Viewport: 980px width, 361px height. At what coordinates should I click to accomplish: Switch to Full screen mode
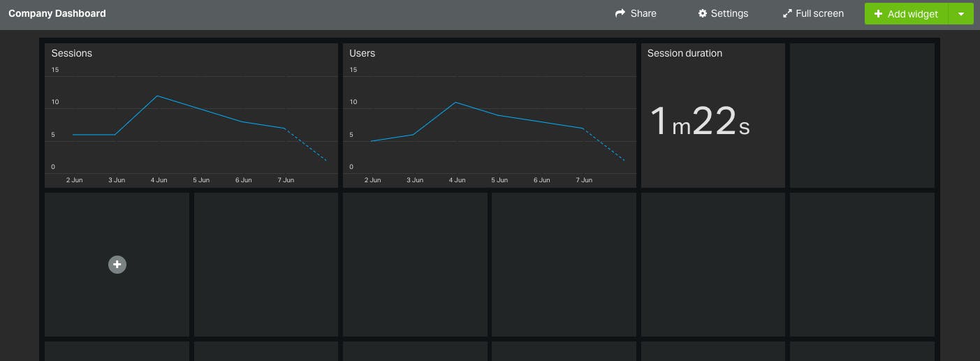coord(813,13)
